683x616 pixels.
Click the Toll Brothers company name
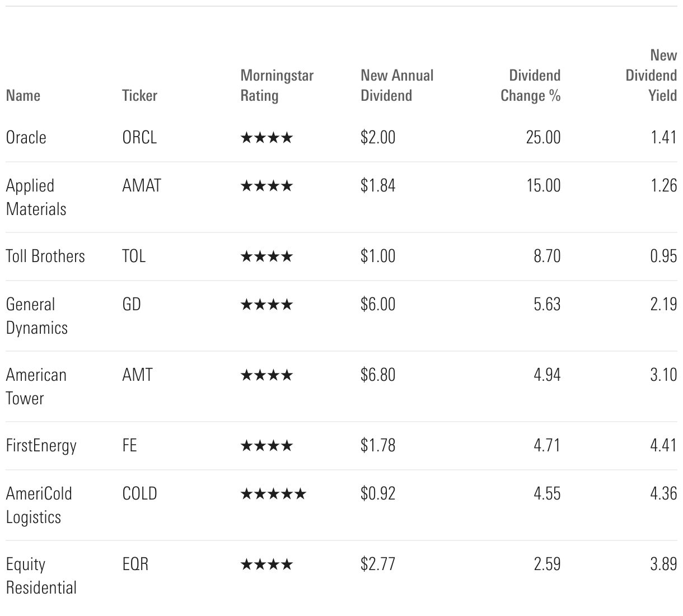(x=45, y=256)
